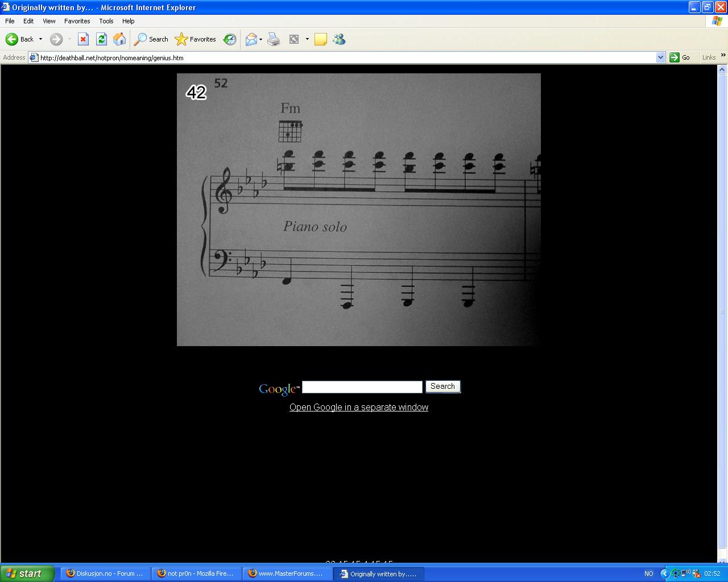Image resolution: width=728 pixels, height=582 pixels.
Task: Refresh the current page
Action: coord(101,39)
